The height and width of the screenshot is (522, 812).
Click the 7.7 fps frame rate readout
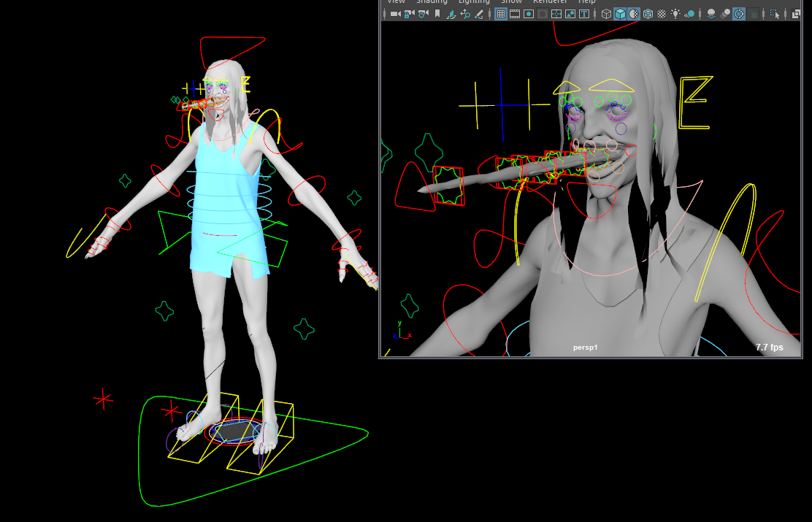(769, 348)
